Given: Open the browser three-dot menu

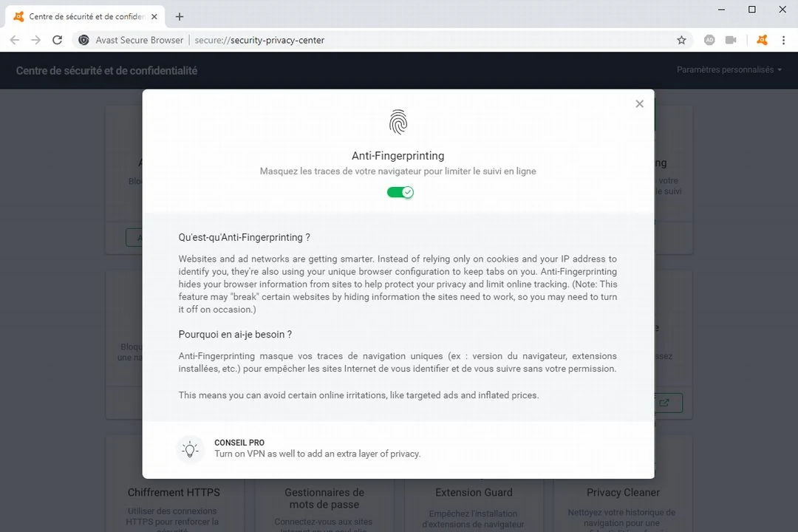Looking at the screenshot, I should click(783, 40).
